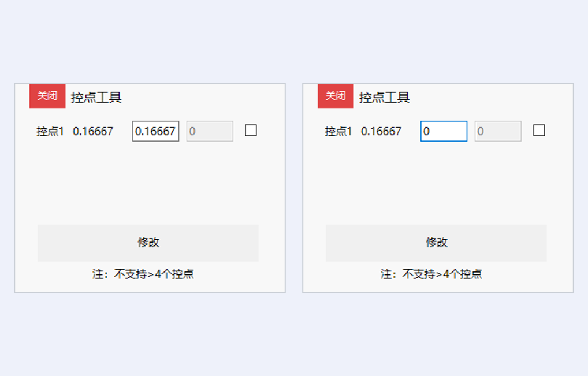Click the active 0 input field in right panel
This screenshot has height=376, width=588.
tap(444, 131)
